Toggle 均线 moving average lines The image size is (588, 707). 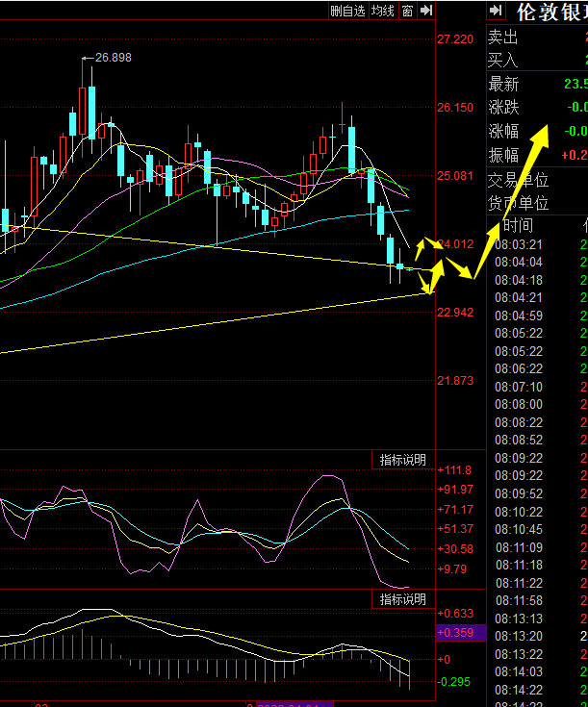coord(383,11)
